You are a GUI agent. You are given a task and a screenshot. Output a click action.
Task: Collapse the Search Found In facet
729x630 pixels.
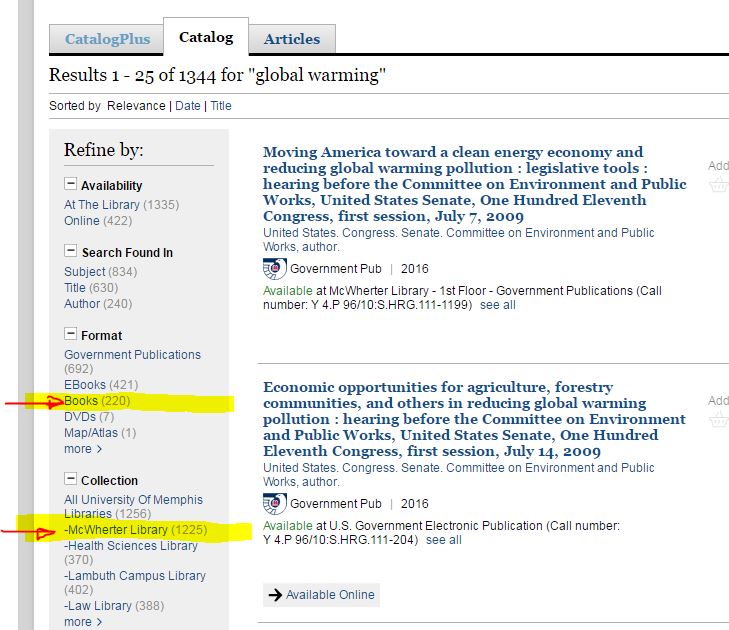coord(70,251)
